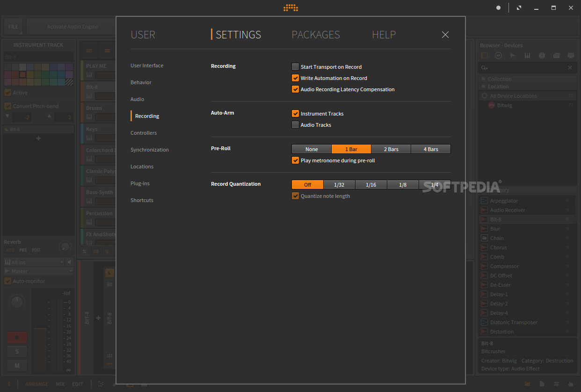Enable Auto-Arm Audio Tracks
581x392 pixels.
click(295, 125)
